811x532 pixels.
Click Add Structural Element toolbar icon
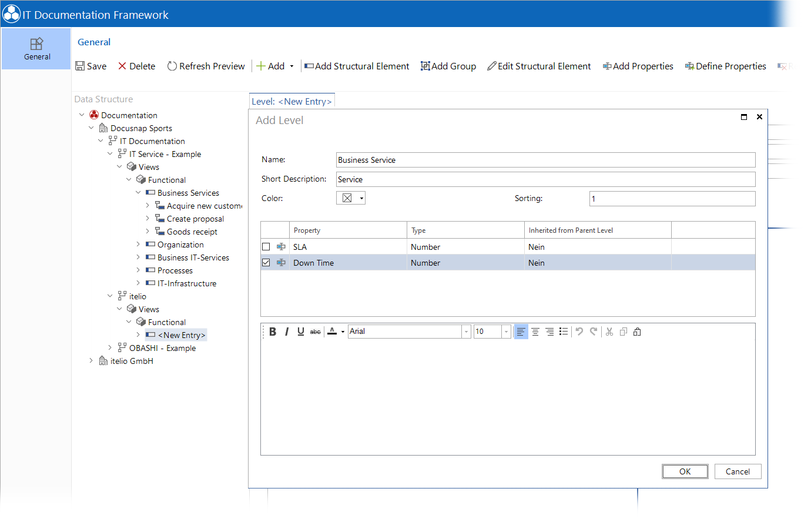309,66
